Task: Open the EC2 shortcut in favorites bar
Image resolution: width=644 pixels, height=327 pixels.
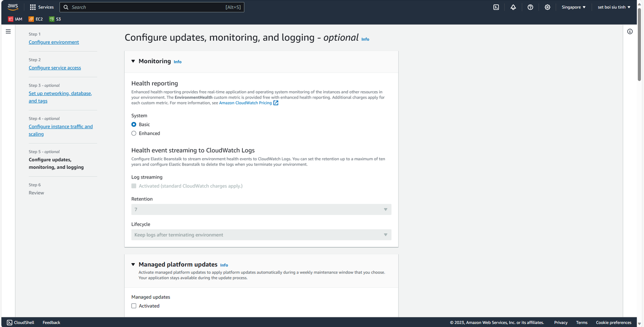Action: tap(36, 19)
